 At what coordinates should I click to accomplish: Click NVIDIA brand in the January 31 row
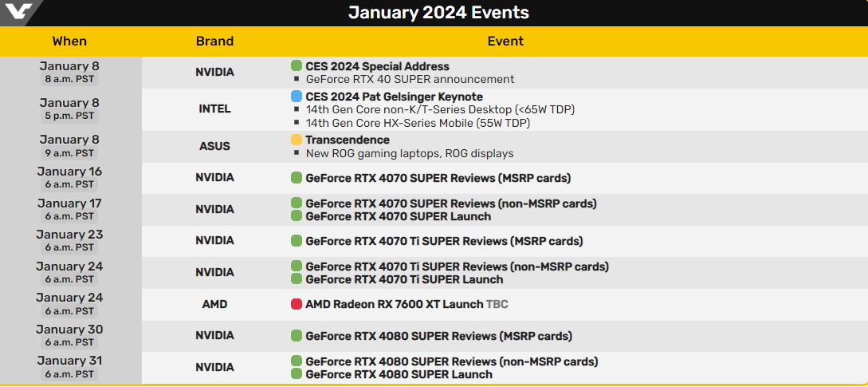click(x=214, y=368)
